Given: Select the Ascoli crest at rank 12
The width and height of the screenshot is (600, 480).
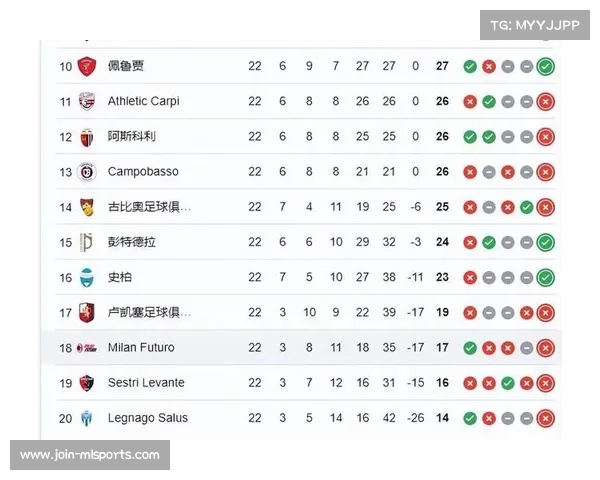Looking at the screenshot, I should [x=87, y=137].
